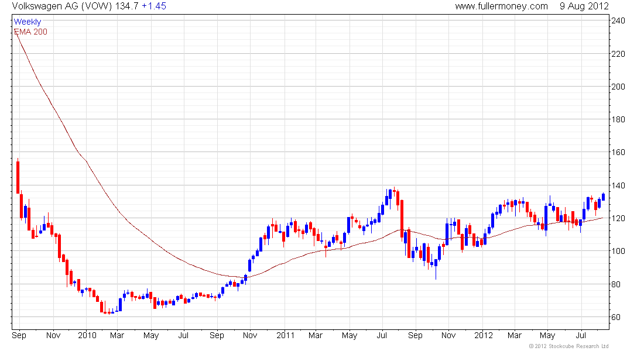Click the 200 price axis label
Viewport: 644px width, 351px height.
tap(618, 87)
